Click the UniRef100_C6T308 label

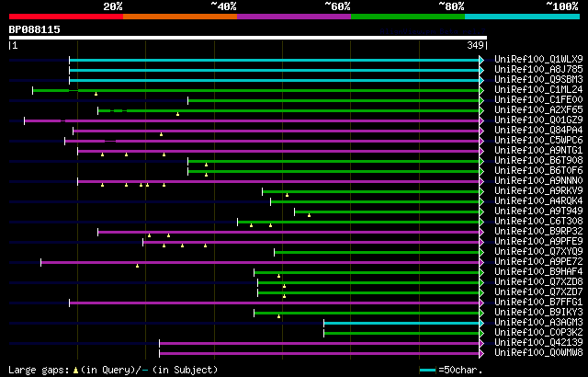pos(538,222)
